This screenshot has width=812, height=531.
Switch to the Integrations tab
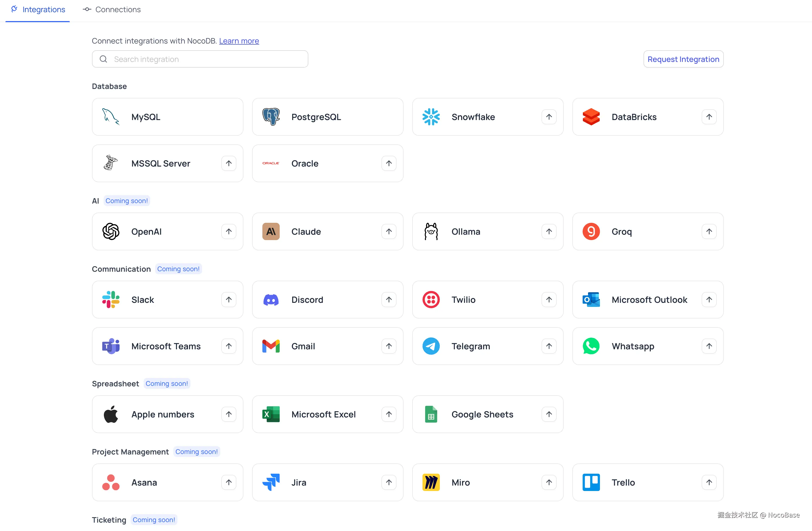point(38,9)
